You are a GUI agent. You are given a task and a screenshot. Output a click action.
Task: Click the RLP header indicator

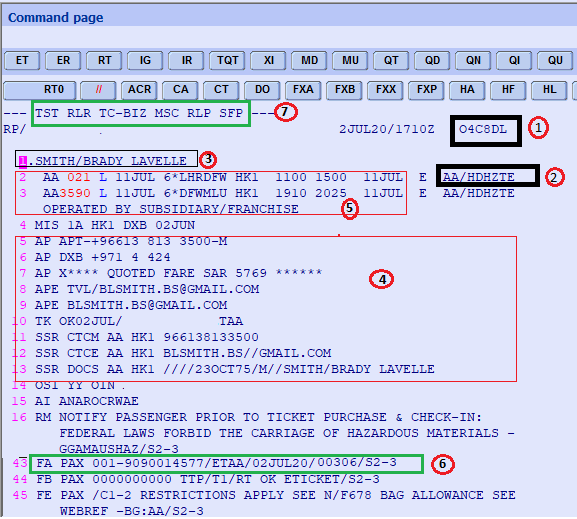click(199, 113)
